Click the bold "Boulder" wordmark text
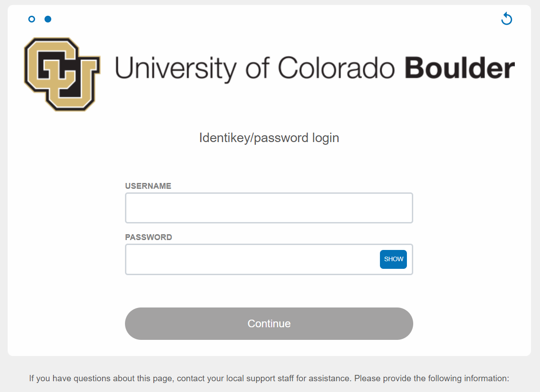Screen dimensions: 540x392 [460, 69]
